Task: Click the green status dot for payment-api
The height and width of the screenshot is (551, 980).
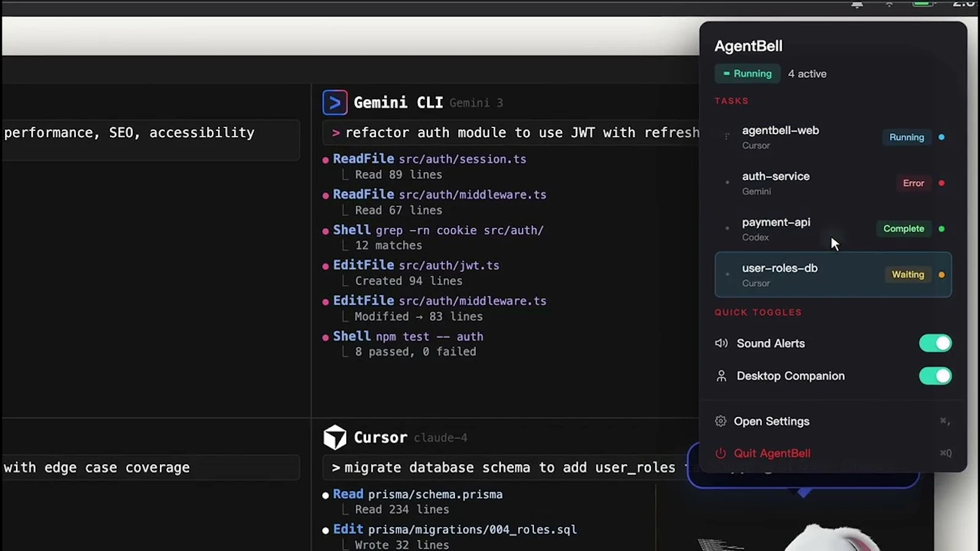Action: [x=941, y=229]
